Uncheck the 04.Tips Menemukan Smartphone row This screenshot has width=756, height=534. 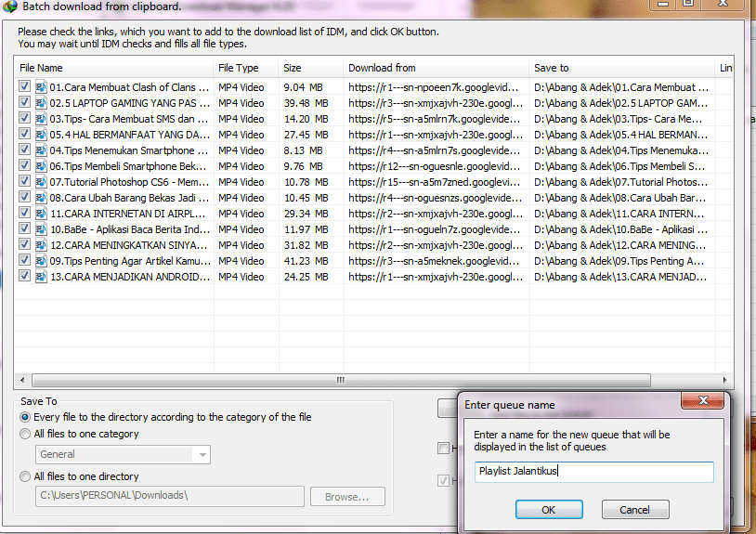pos(24,150)
